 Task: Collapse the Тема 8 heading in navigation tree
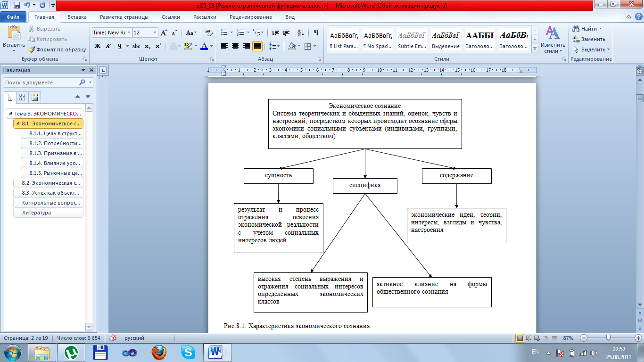pyautogui.click(x=10, y=114)
